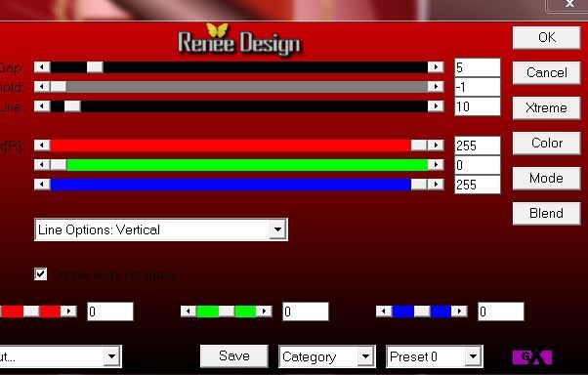Click left arrow of Line slider
588x375 pixels.
42,106
